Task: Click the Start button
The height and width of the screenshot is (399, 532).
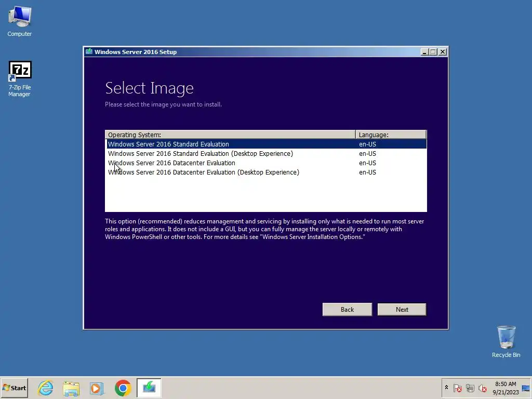Action: pos(14,388)
